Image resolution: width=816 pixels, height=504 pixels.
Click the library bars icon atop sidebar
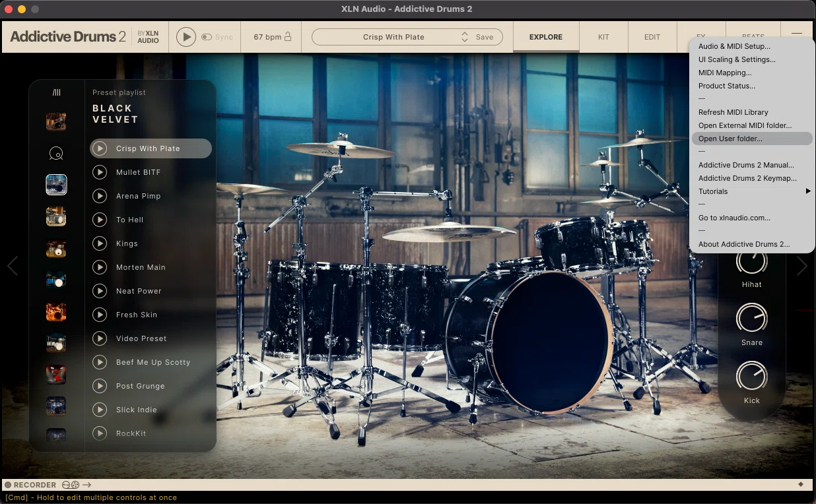point(56,92)
